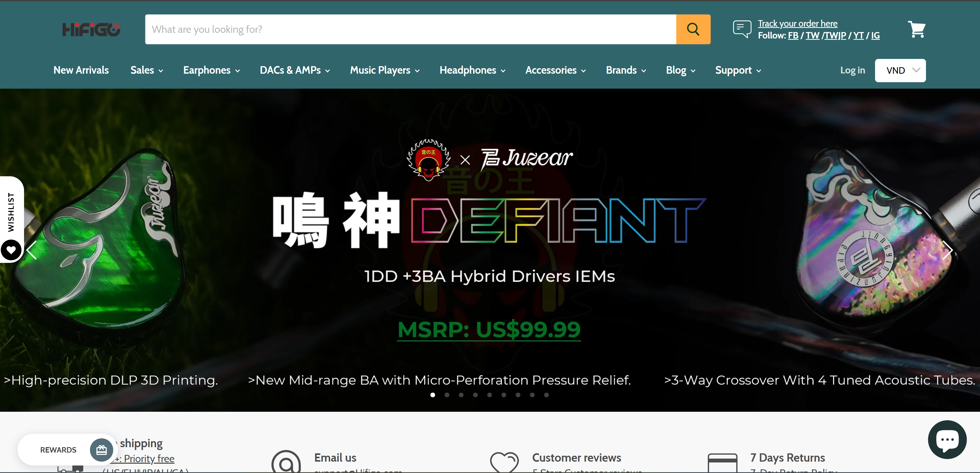Select sixth carousel dot

[x=504, y=395]
